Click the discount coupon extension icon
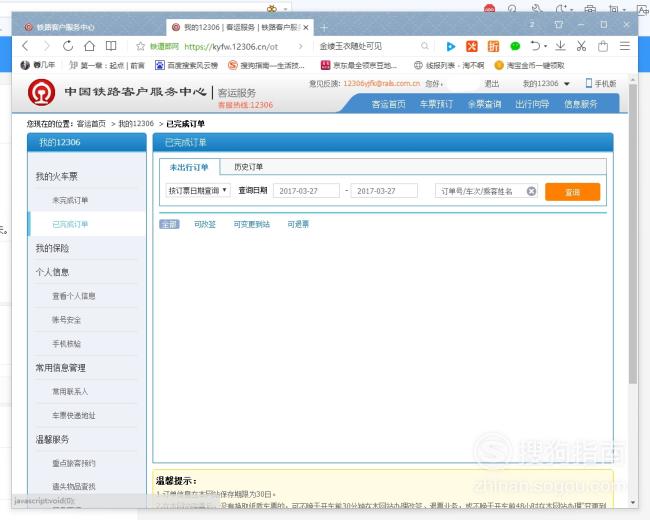 (493, 46)
